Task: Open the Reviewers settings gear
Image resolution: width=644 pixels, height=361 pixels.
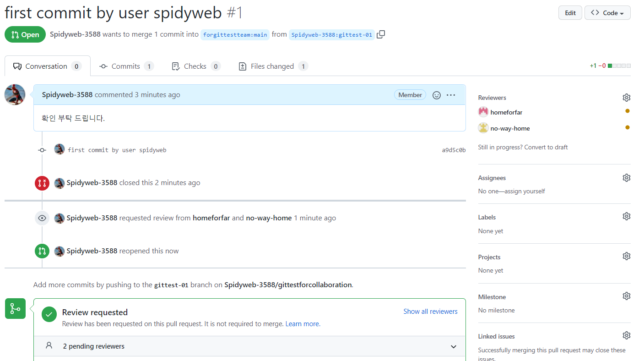Action: tap(627, 98)
